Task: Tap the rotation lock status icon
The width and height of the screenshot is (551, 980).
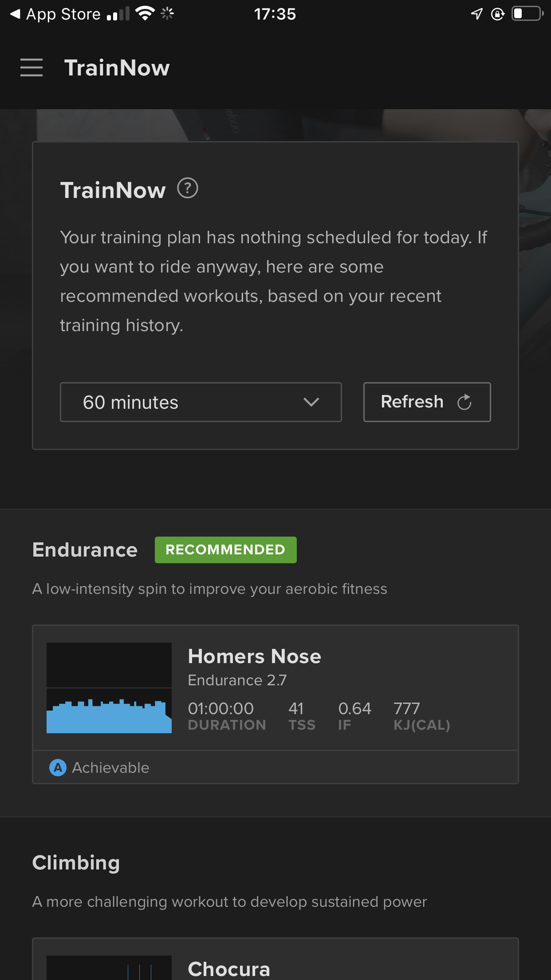Action: click(x=498, y=14)
